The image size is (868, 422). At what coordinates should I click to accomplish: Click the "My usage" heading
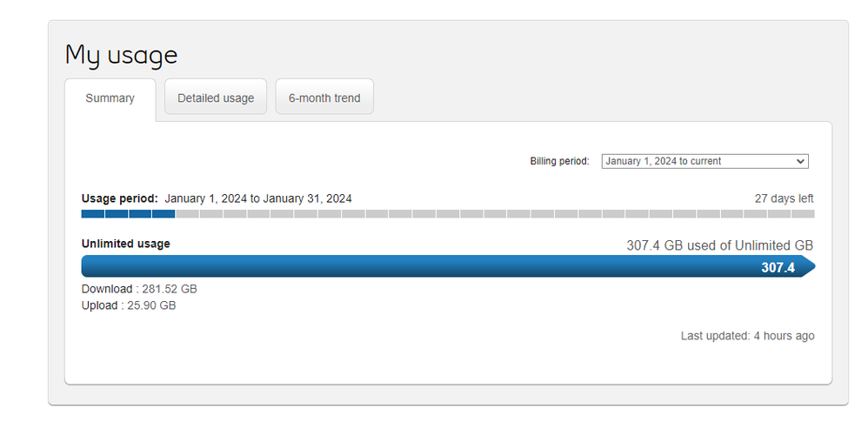click(121, 55)
